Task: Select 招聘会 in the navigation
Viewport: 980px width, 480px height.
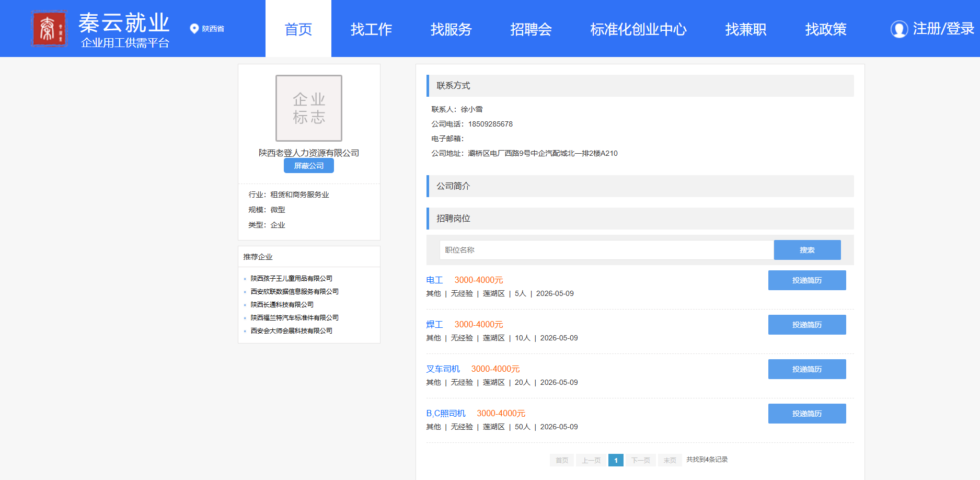Action: 531,29
